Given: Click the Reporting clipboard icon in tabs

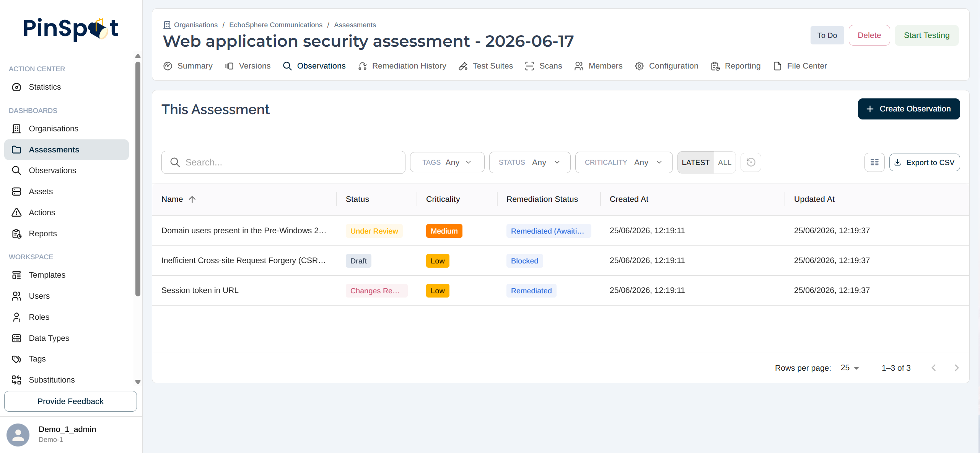Looking at the screenshot, I should [x=715, y=66].
